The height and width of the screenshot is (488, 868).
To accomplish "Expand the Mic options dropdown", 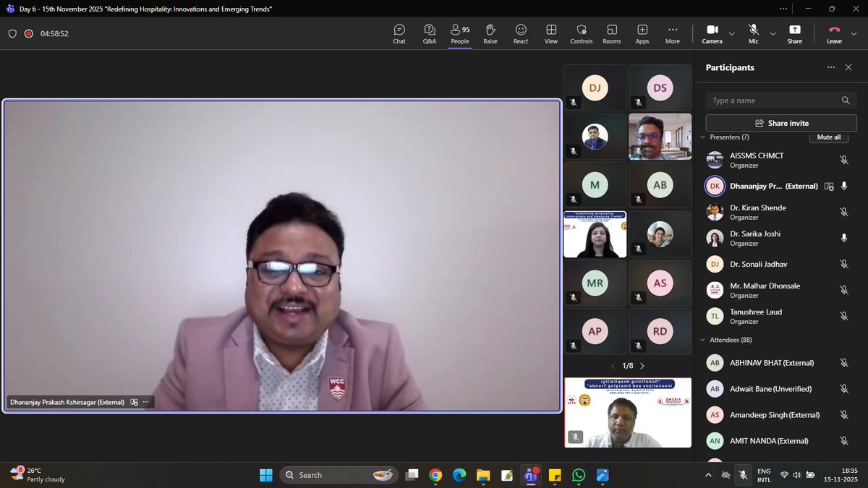I will coord(773,33).
